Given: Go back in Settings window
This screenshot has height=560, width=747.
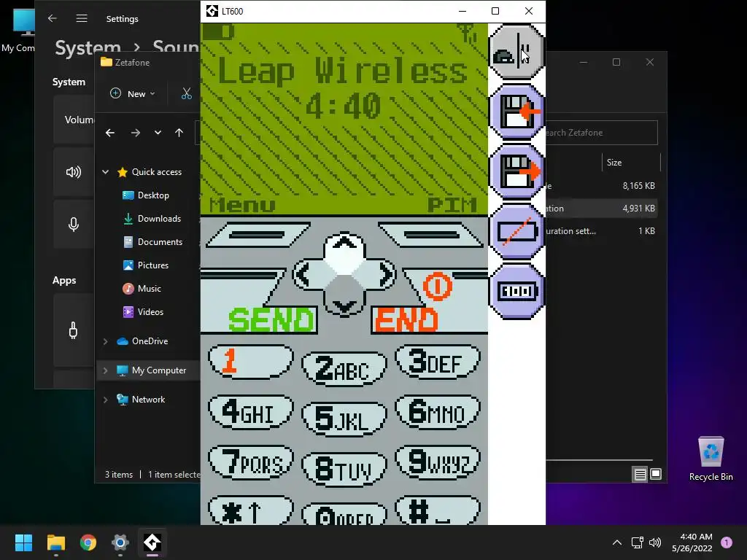Looking at the screenshot, I should 53,18.
